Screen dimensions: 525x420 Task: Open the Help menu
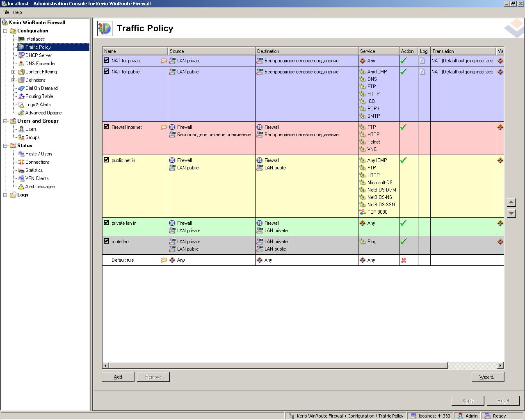point(18,12)
